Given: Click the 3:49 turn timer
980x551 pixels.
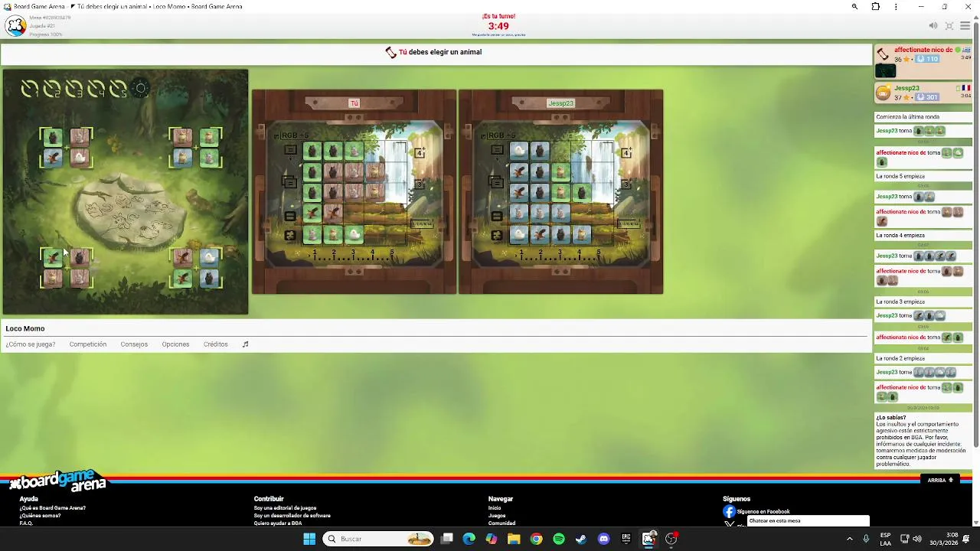Looking at the screenshot, I should (x=498, y=26).
